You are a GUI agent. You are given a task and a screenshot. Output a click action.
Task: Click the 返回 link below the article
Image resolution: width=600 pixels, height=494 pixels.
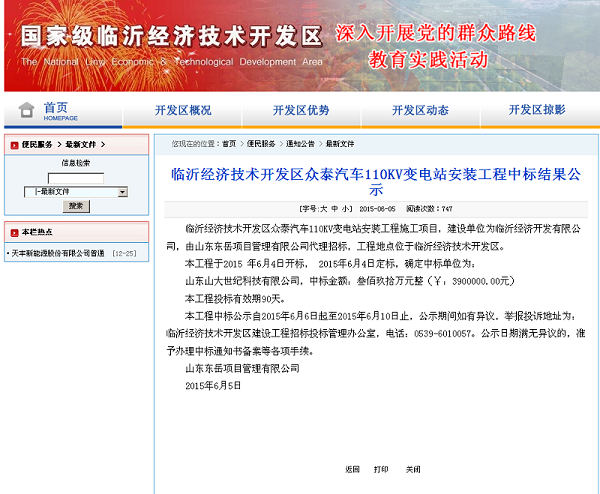pyautogui.click(x=352, y=469)
